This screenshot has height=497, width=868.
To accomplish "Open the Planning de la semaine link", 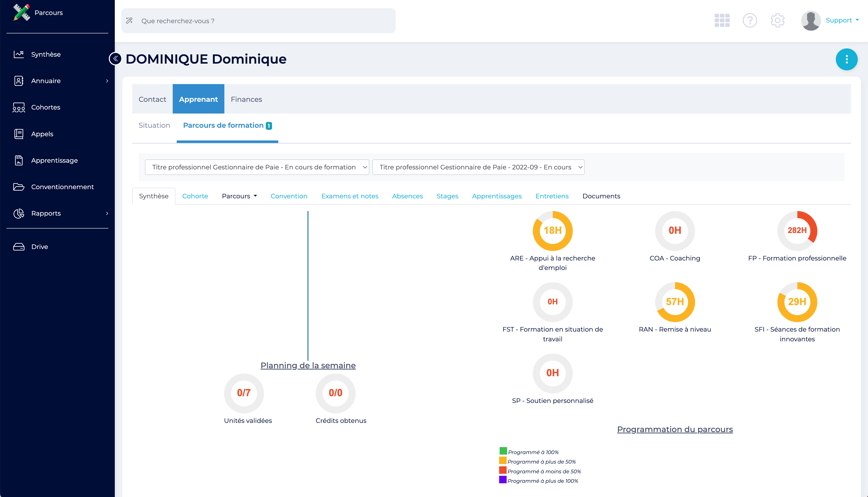I will click(308, 365).
